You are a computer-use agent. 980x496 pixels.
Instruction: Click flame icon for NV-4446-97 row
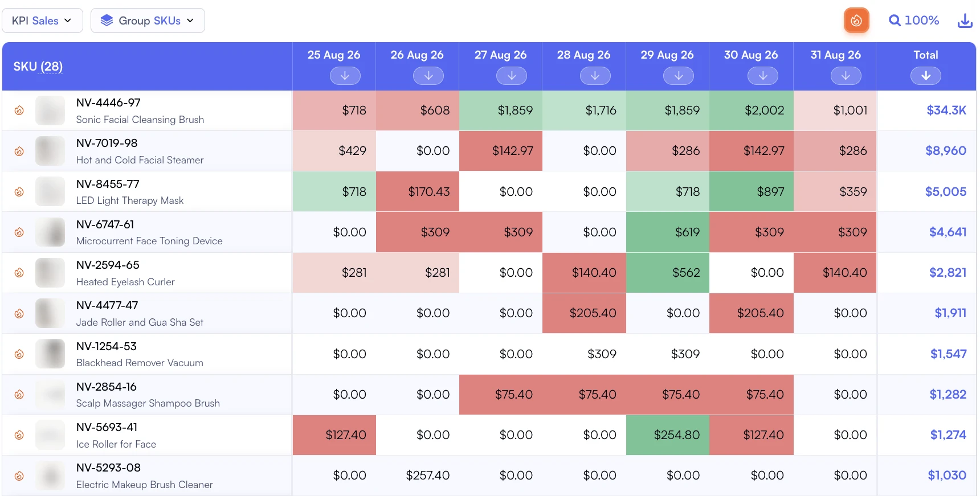point(19,110)
